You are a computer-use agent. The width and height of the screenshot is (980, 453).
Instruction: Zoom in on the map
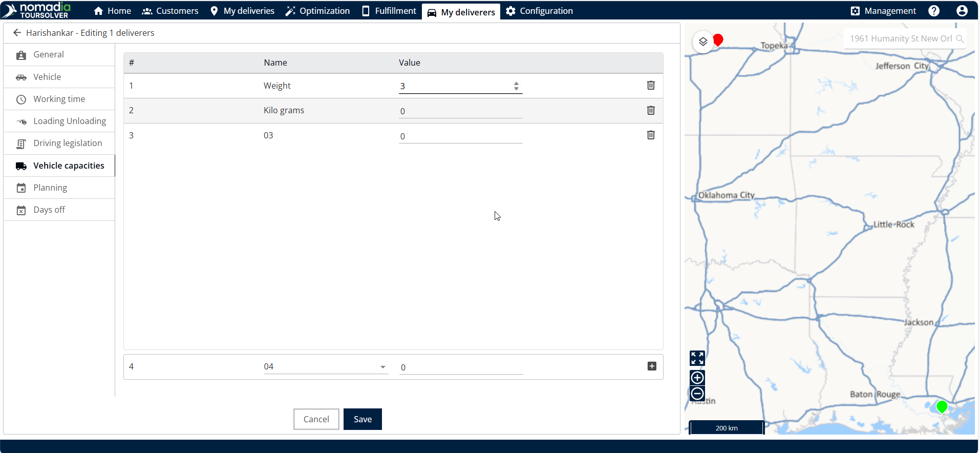pyautogui.click(x=697, y=378)
